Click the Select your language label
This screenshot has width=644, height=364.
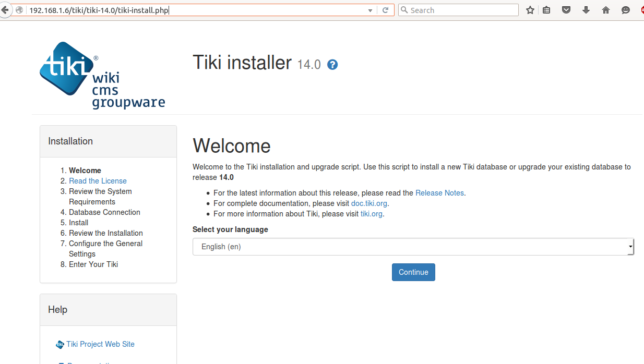coord(230,229)
